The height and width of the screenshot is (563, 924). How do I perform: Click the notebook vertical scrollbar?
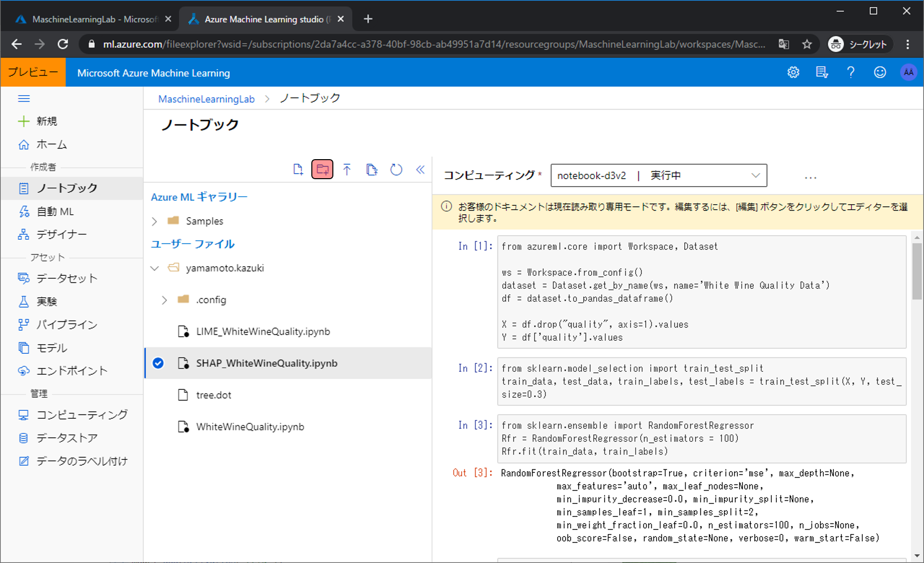pos(916,271)
